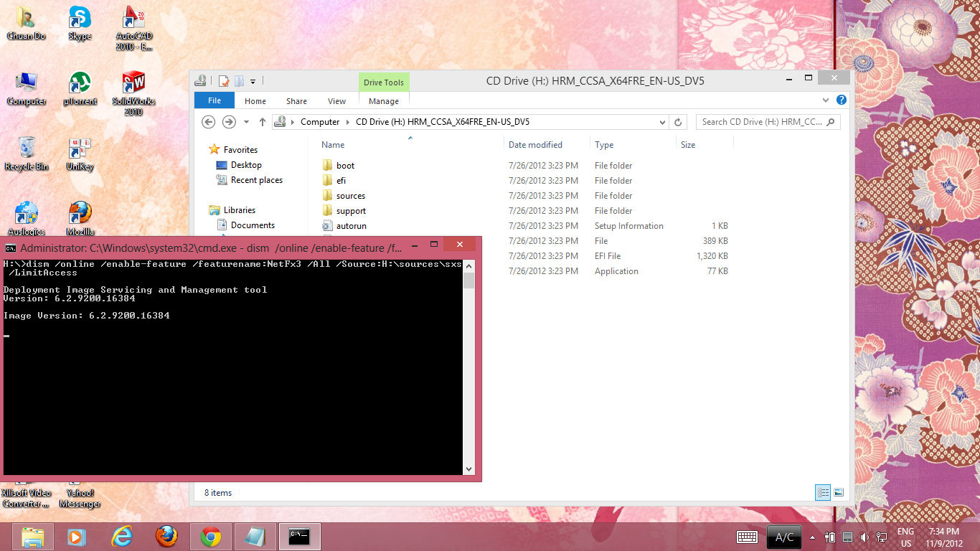
Task: Select Auslogics desktop shortcut
Action: [x=27, y=219]
